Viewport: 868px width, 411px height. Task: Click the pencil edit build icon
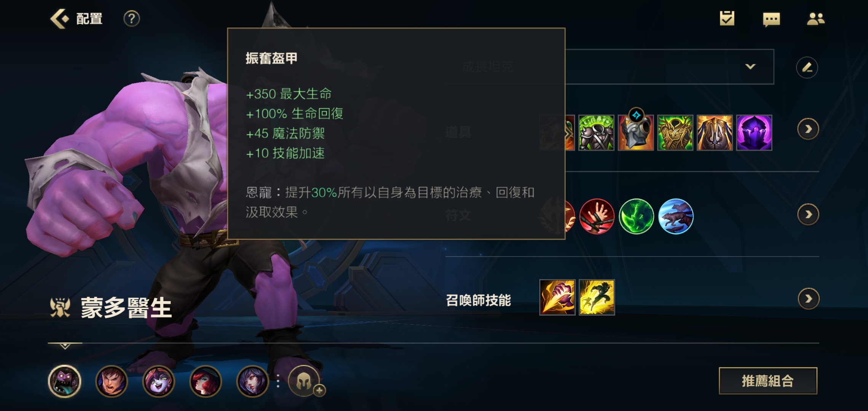[x=807, y=67]
